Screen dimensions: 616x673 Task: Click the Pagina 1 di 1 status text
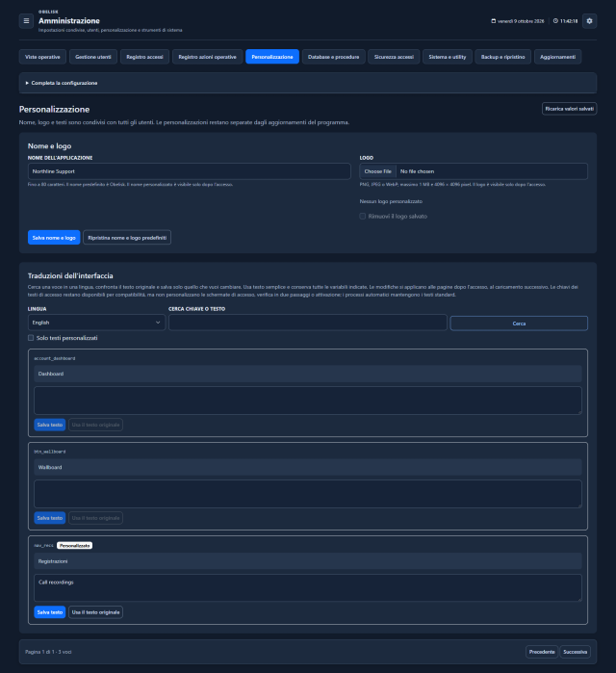point(48,652)
